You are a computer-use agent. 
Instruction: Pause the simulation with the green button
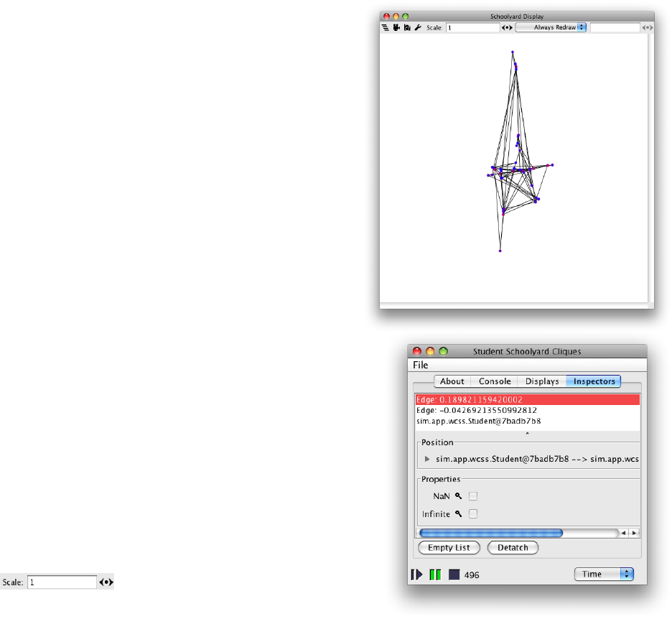coord(435,574)
